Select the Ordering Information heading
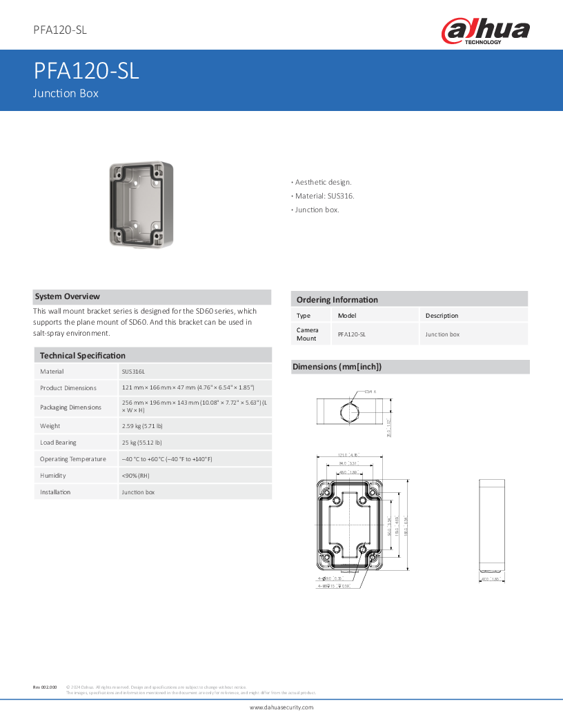This screenshot has height=728, width=563. point(337,299)
